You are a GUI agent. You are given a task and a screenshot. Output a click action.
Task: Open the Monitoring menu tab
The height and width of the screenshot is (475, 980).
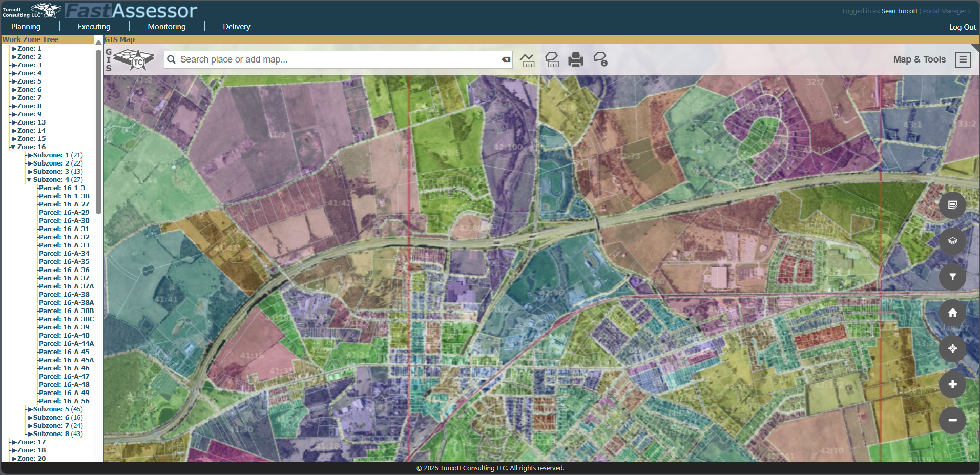(x=166, y=27)
